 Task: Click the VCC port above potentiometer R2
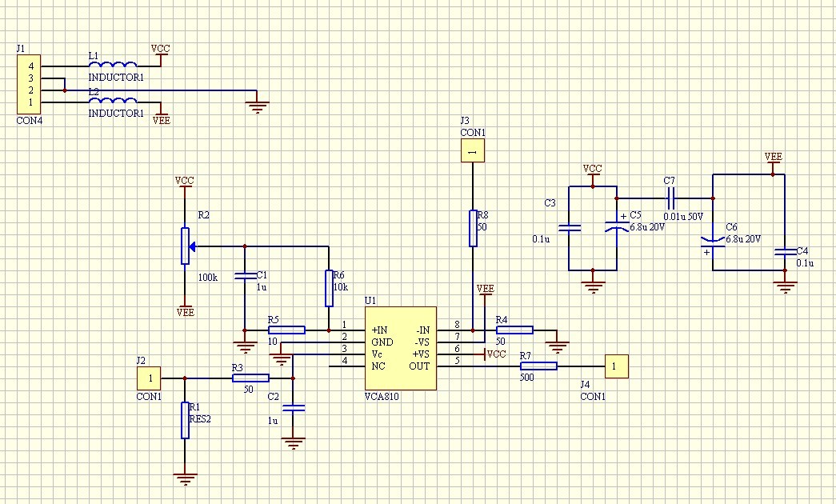[x=185, y=182]
